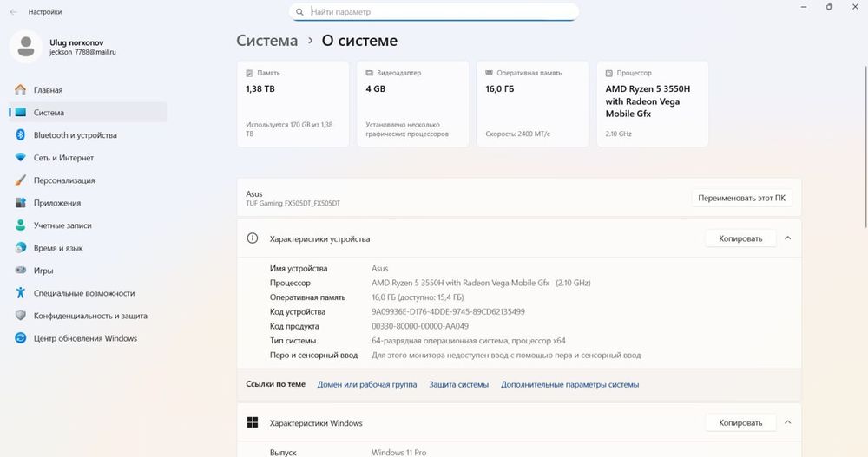Open the Конфиденциальность и защита shield icon
This screenshot has width=868, height=457.
(x=21, y=316)
